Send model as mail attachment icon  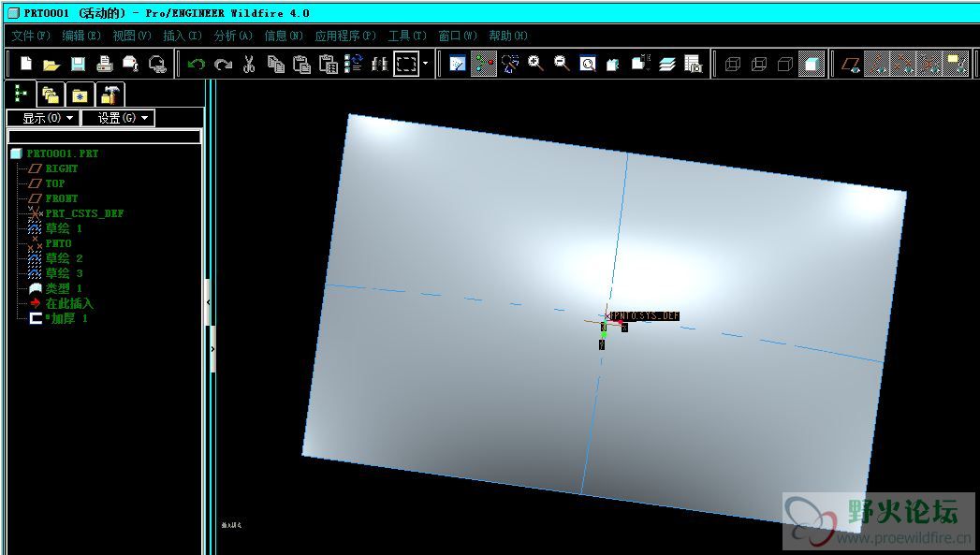coord(131,64)
